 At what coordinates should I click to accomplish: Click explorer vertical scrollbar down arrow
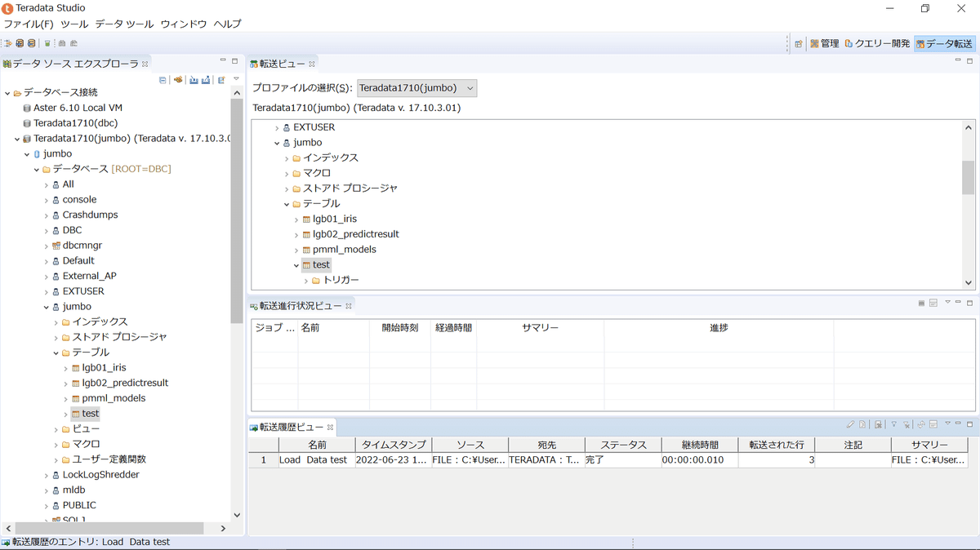click(x=237, y=516)
